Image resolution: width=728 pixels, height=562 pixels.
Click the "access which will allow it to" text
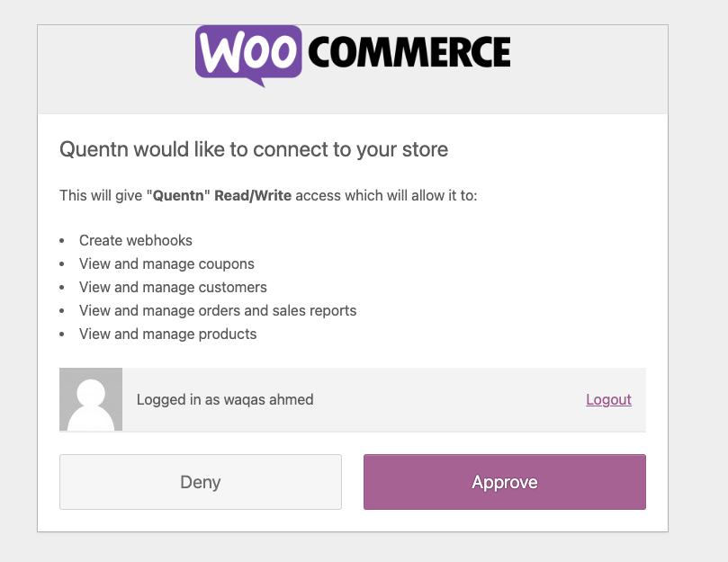[386, 195]
